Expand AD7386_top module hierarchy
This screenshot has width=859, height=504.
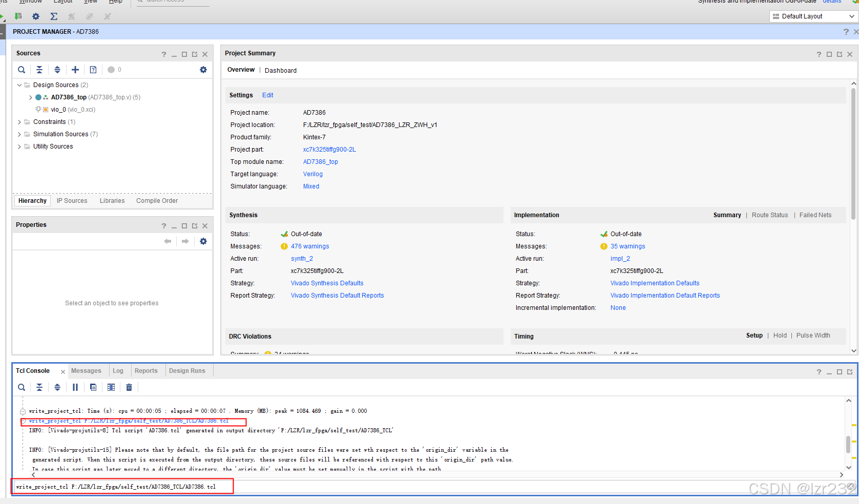[31, 97]
